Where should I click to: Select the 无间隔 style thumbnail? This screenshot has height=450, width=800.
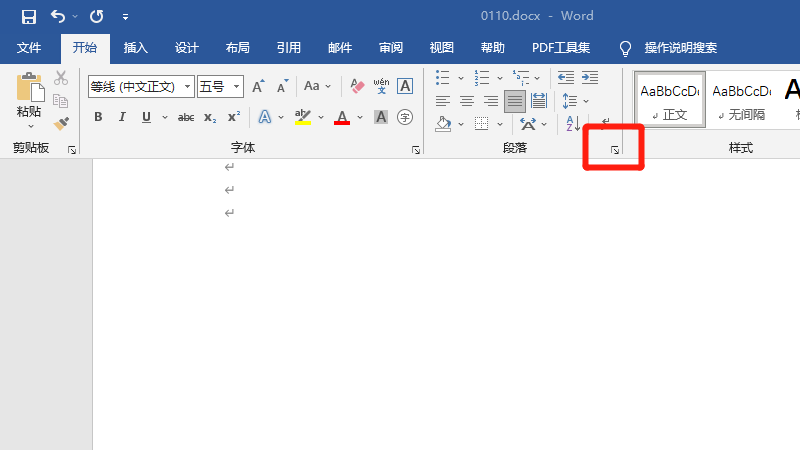coord(741,100)
